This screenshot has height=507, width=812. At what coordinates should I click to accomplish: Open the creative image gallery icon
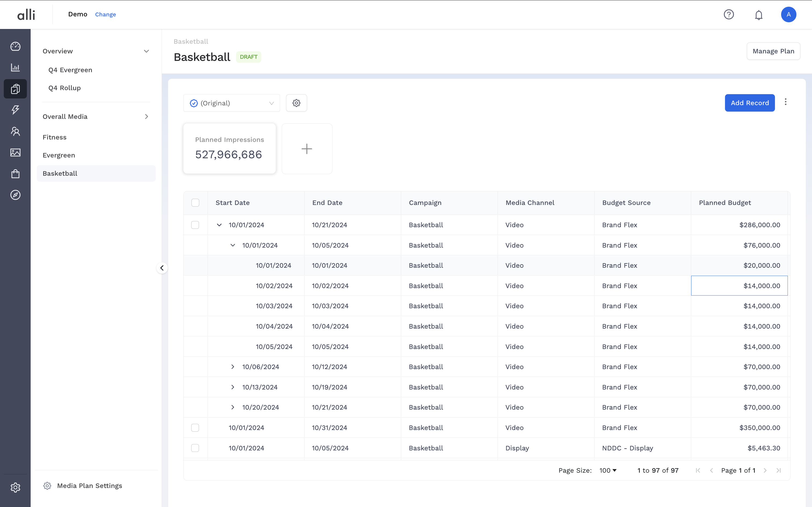[15, 153]
